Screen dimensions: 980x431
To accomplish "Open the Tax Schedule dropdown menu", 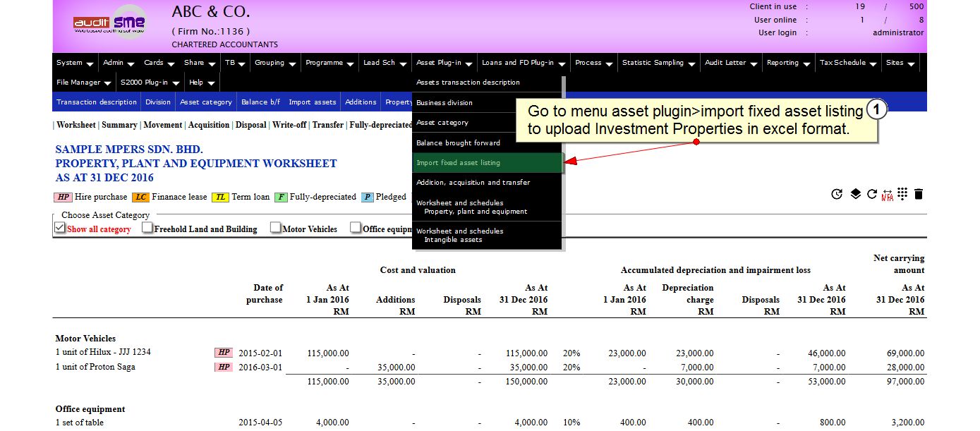I will 847,63.
